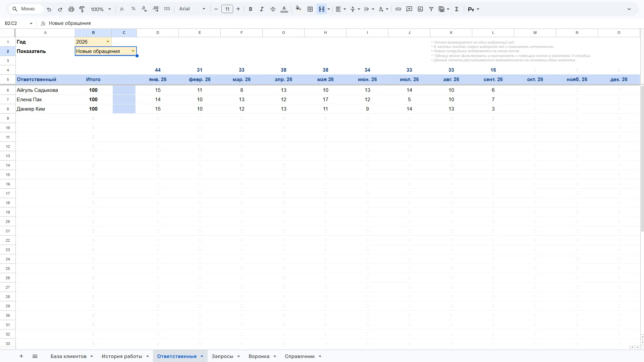
Task: Open the zoom level dropdown
Action: [101, 9]
